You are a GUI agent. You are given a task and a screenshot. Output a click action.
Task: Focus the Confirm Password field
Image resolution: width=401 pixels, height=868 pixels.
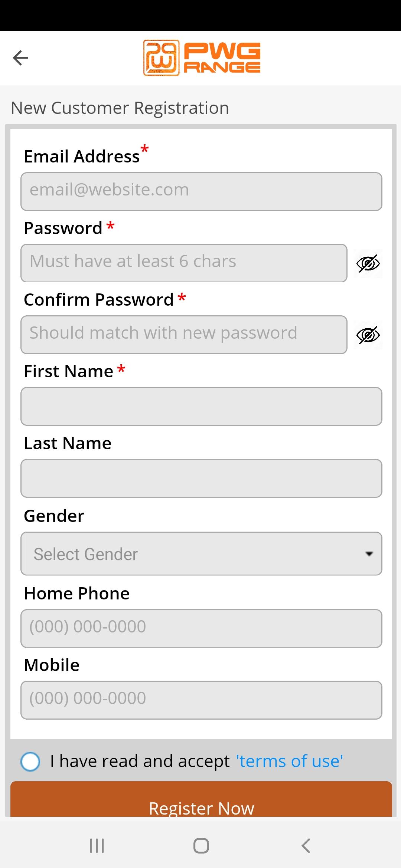pyautogui.click(x=184, y=335)
